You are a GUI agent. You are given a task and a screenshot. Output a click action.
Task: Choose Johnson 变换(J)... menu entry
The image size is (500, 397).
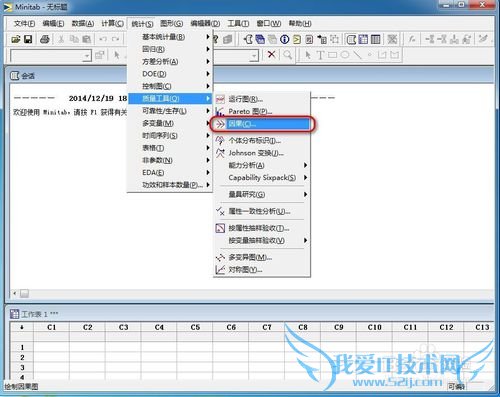point(262,153)
